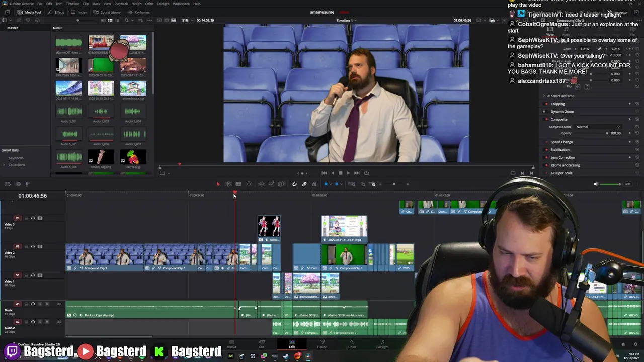Toggle the loop playback button
The height and width of the screenshot is (362, 644).
[366, 173]
